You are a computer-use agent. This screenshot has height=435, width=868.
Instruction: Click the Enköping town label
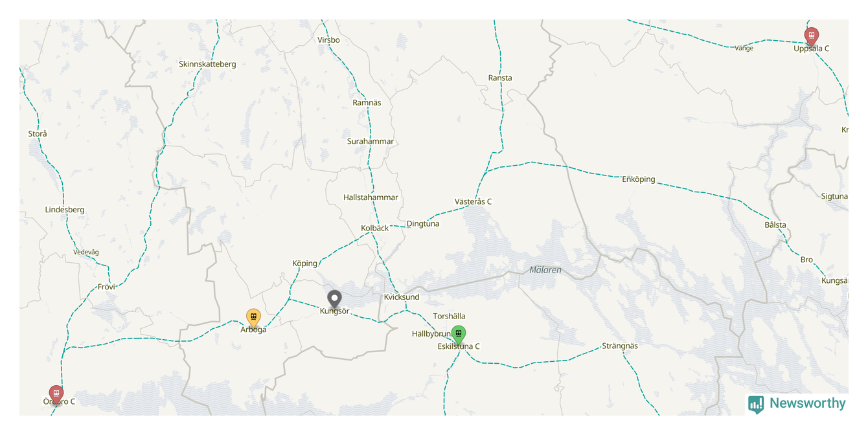click(x=638, y=179)
